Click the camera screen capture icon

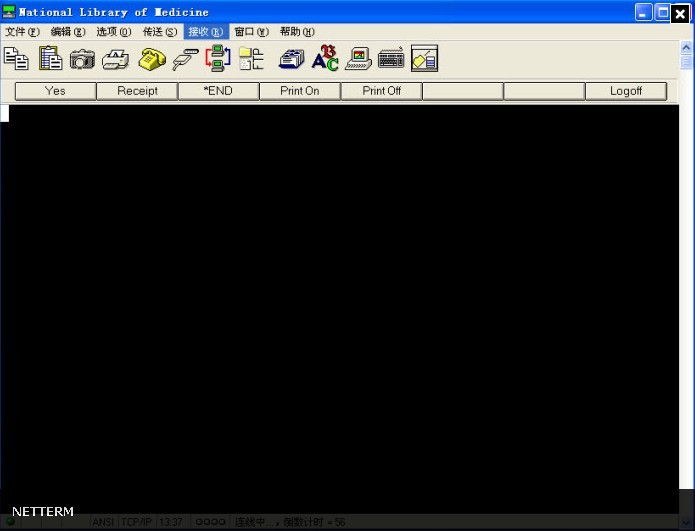[82, 59]
